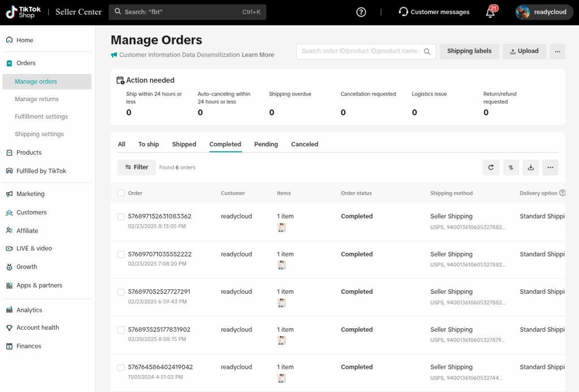Click the search magnifier icon in order search

coord(427,51)
